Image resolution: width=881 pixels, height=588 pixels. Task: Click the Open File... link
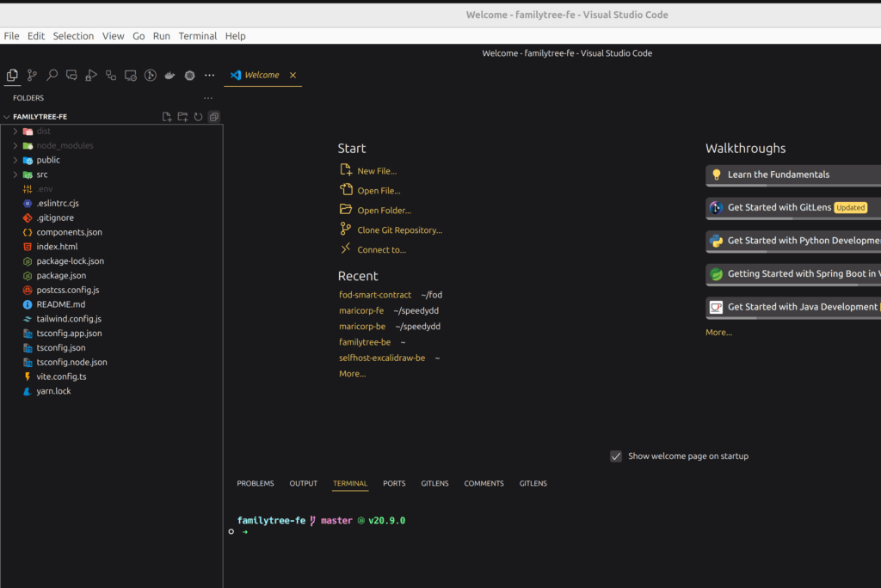coord(379,191)
